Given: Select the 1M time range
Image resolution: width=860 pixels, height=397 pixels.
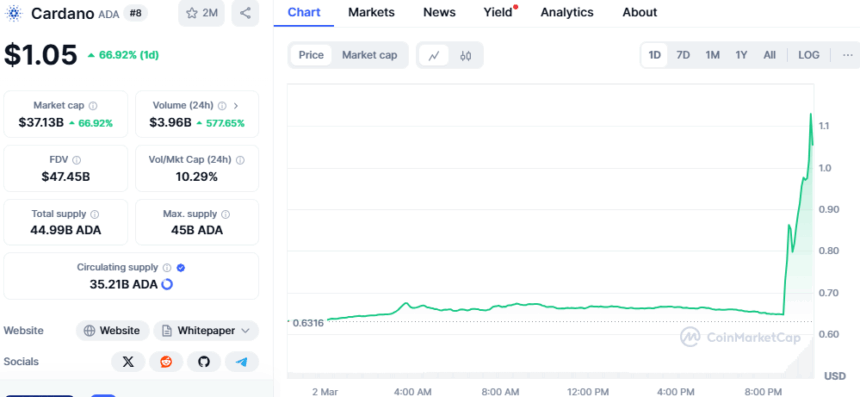Looking at the screenshot, I should click(712, 55).
